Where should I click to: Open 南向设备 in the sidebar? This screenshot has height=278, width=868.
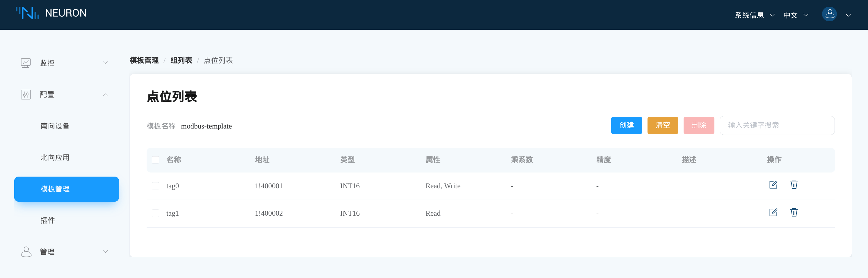click(55, 126)
